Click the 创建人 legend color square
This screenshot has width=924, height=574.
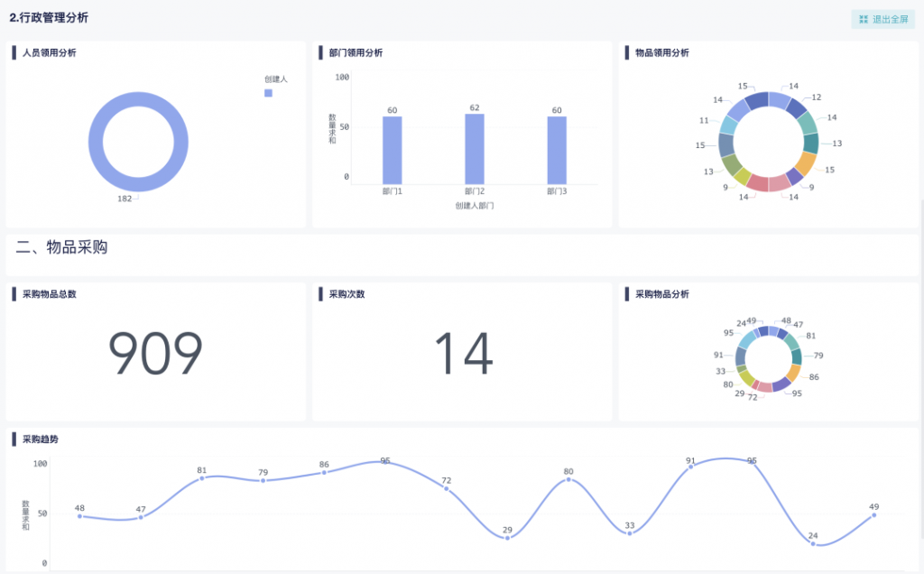[268, 93]
